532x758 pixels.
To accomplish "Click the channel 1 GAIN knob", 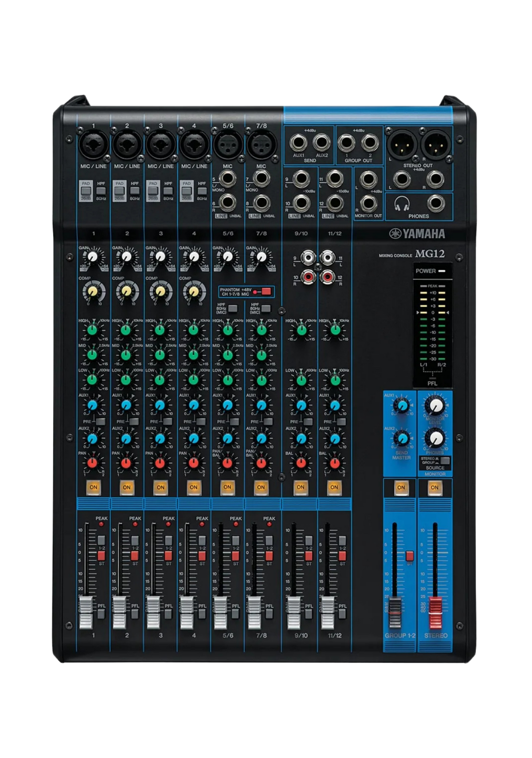I will (92, 257).
